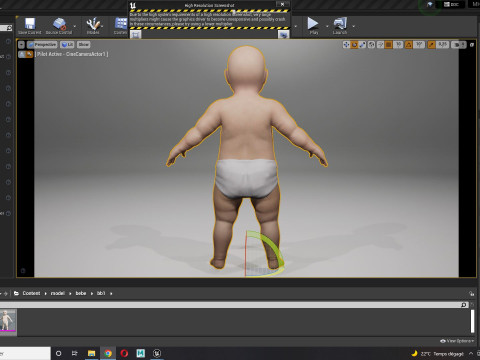
Task: Show hidden system tray icons chevron
Action: click(471, 353)
